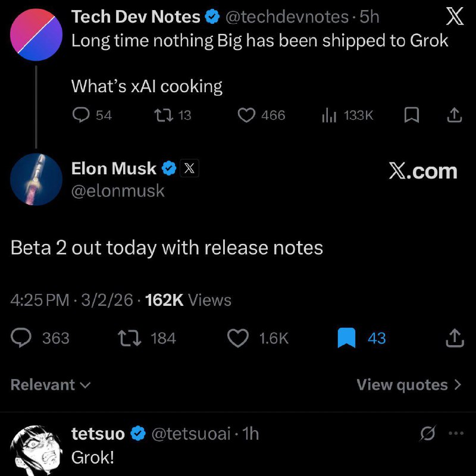Share the Tech Dev Notes post
This screenshot has width=476, height=476.
(453, 115)
